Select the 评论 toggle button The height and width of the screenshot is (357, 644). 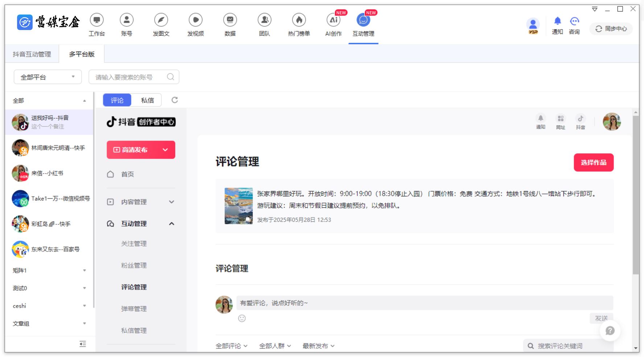click(117, 100)
